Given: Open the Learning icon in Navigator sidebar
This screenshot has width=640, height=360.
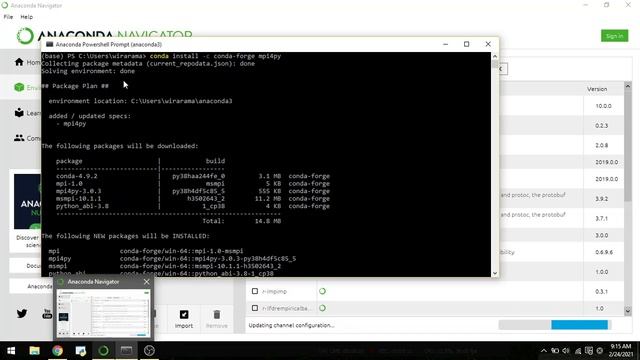Looking at the screenshot, I should coord(19,113).
